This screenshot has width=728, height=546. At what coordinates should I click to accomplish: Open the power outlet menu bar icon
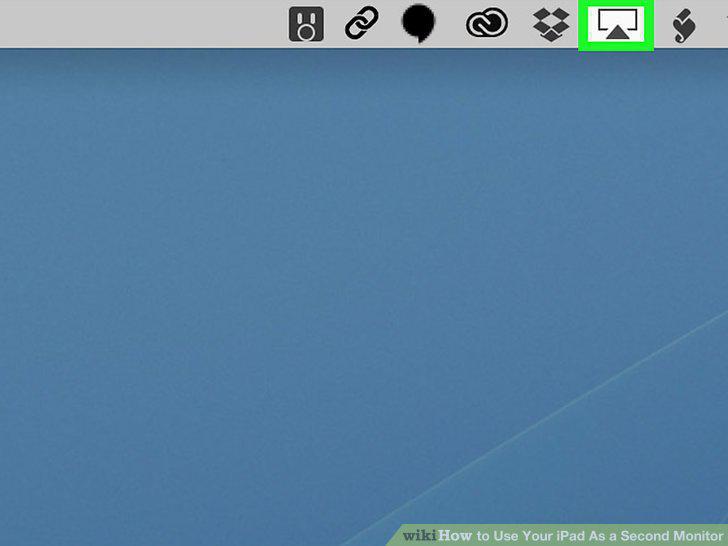(x=306, y=24)
